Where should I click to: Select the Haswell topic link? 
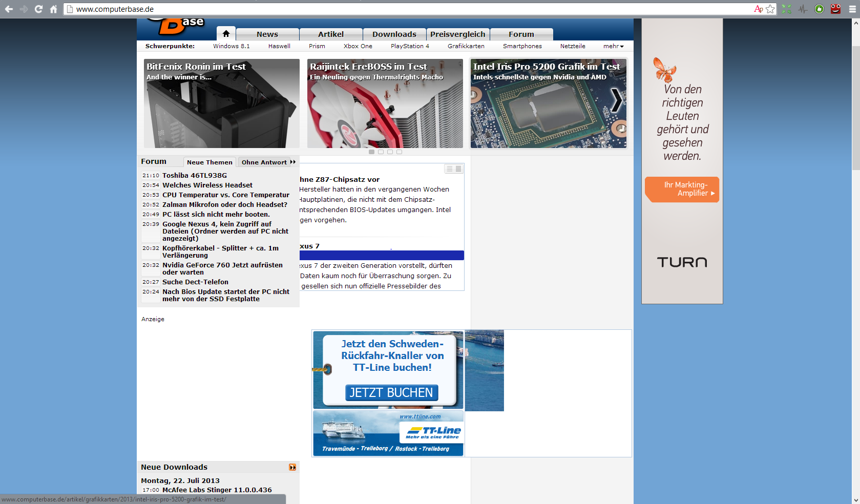(279, 46)
